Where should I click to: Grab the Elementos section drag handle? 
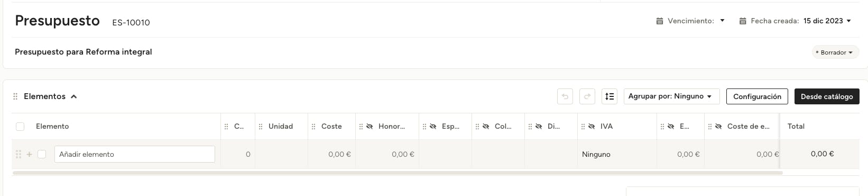click(x=15, y=96)
